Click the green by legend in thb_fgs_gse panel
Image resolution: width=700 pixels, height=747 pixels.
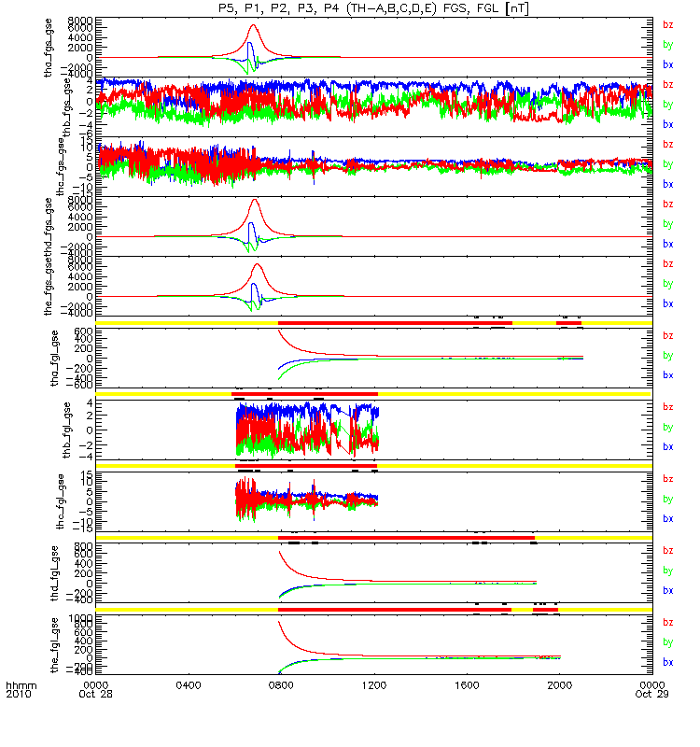pos(668,105)
